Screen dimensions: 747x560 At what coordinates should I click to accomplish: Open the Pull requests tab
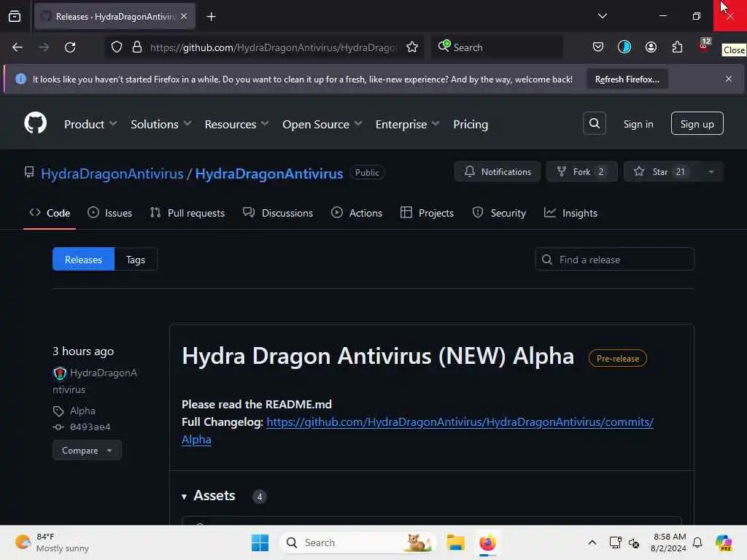[x=187, y=213]
